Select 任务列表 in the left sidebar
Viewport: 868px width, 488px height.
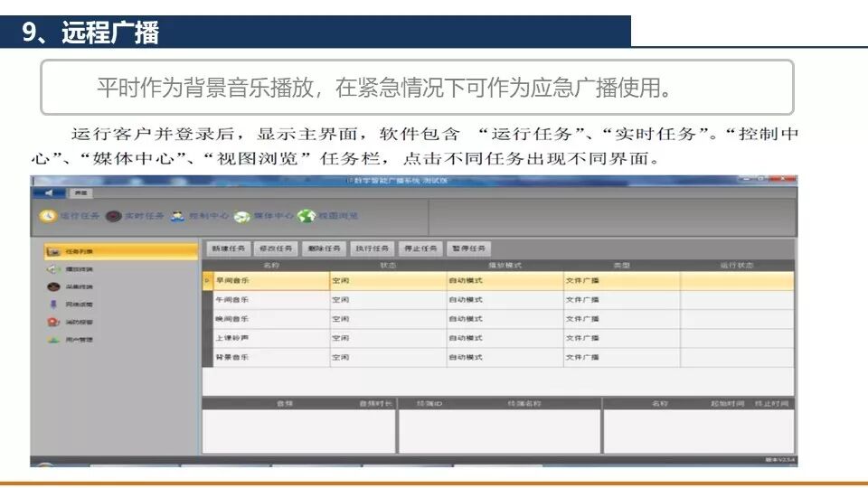(x=120, y=252)
